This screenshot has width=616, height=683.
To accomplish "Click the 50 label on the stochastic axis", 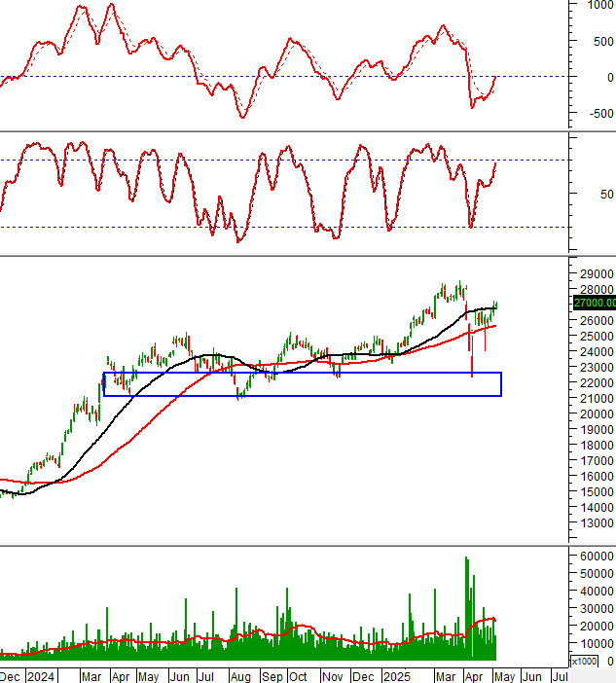I will [x=607, y=195].
